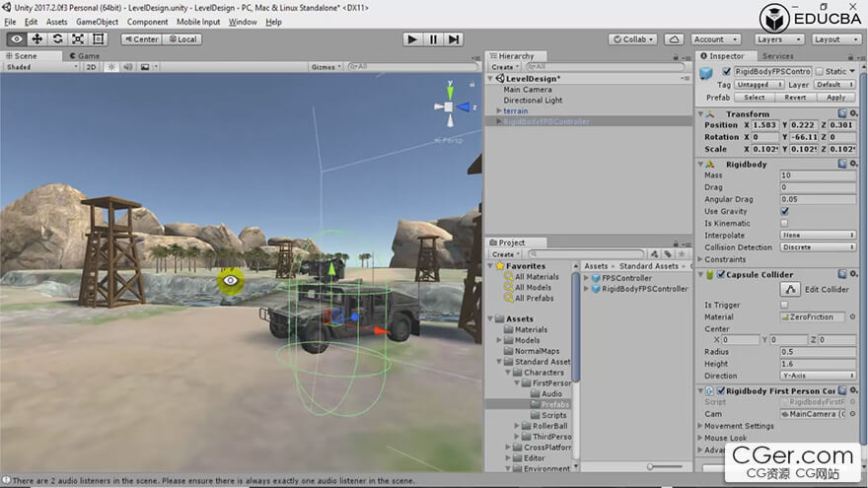Click the prefab Select button
The image size is (868, 488).
[x=754, y=98]
